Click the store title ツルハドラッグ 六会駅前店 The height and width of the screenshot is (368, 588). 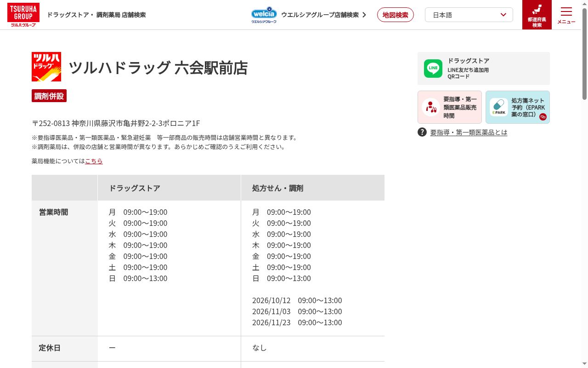click(158, 68)
